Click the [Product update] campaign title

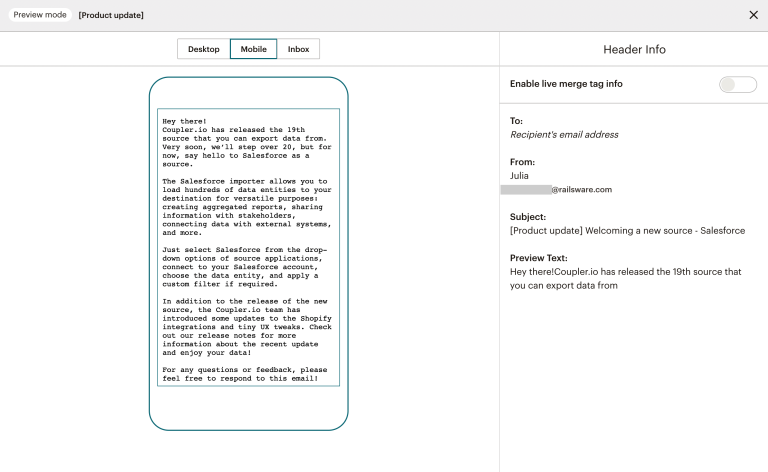(x=111, y=15)
